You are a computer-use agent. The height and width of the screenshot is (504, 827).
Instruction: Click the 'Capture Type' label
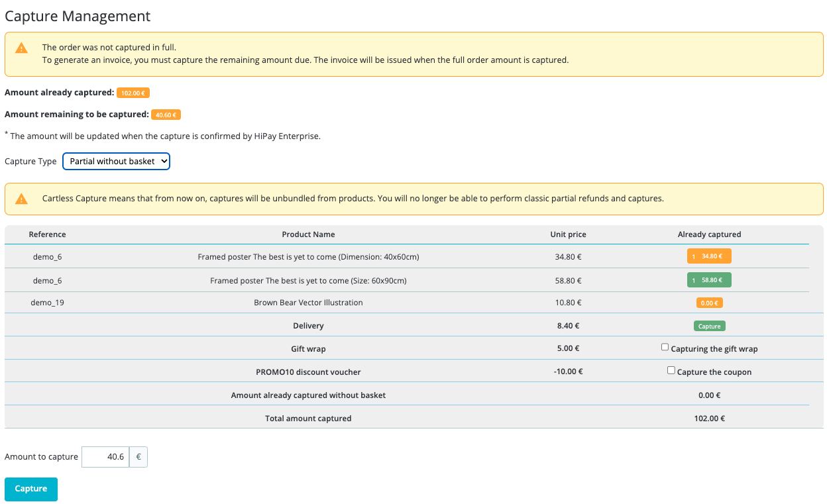click(30, 162)
